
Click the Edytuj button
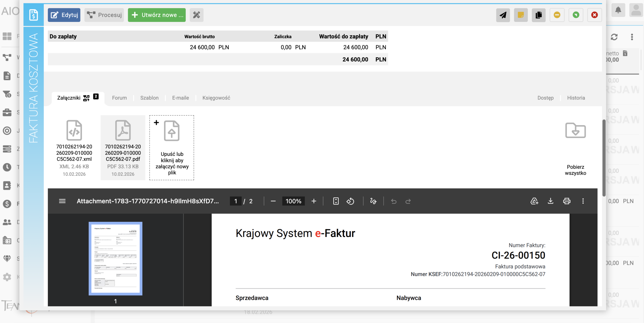64,15
